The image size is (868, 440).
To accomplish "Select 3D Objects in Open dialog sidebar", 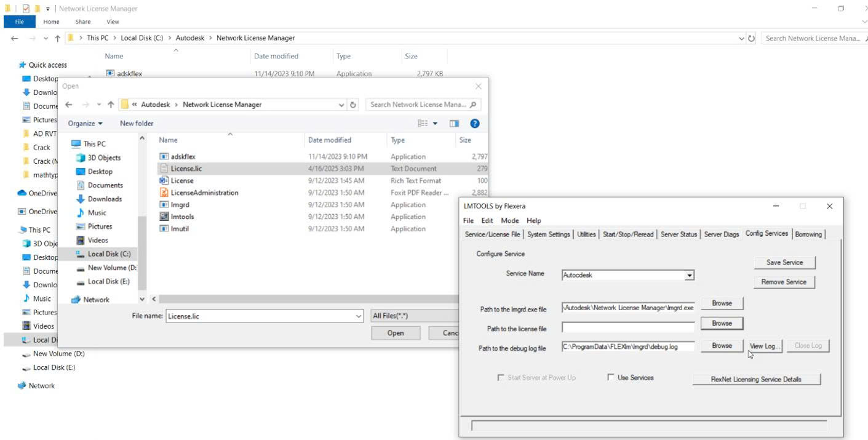I will pyautogui.click(x=98, y=158).
